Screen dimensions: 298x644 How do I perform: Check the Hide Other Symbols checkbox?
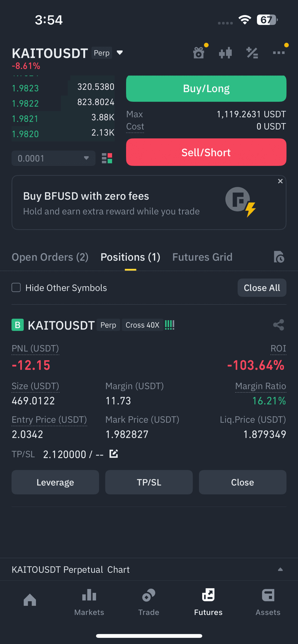click(16, 287)
